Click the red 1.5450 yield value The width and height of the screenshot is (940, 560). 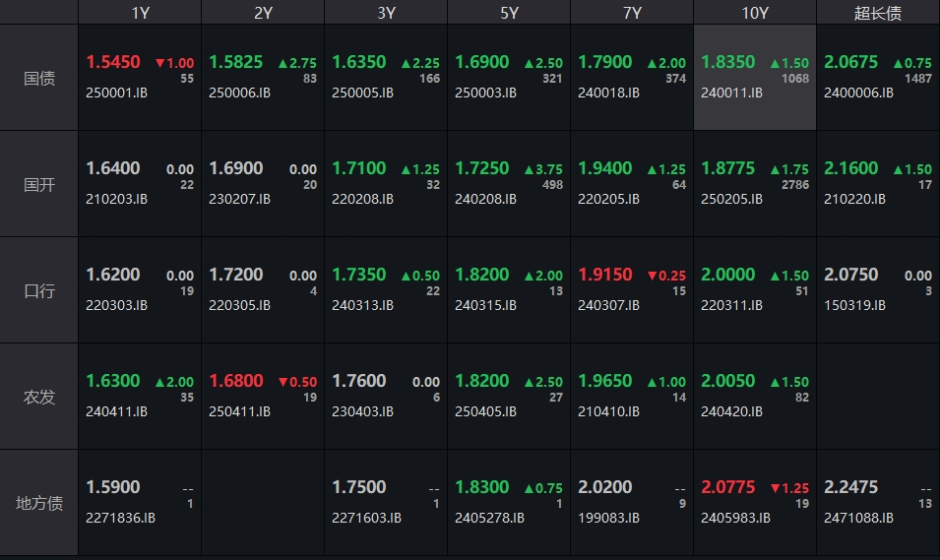click(113, 62)
